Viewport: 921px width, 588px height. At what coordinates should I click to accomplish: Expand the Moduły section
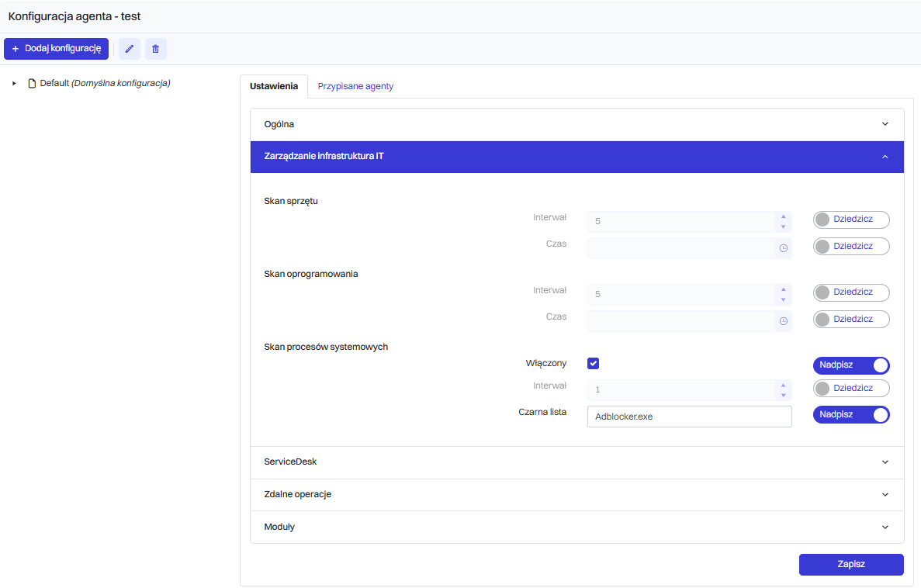pos(576,527)
